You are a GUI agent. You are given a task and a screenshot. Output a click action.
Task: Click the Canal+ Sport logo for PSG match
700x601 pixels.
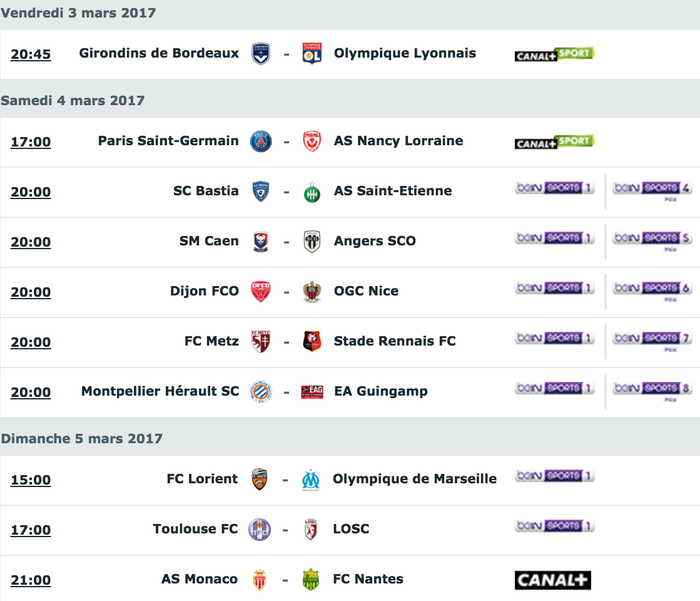coord(554,141)
